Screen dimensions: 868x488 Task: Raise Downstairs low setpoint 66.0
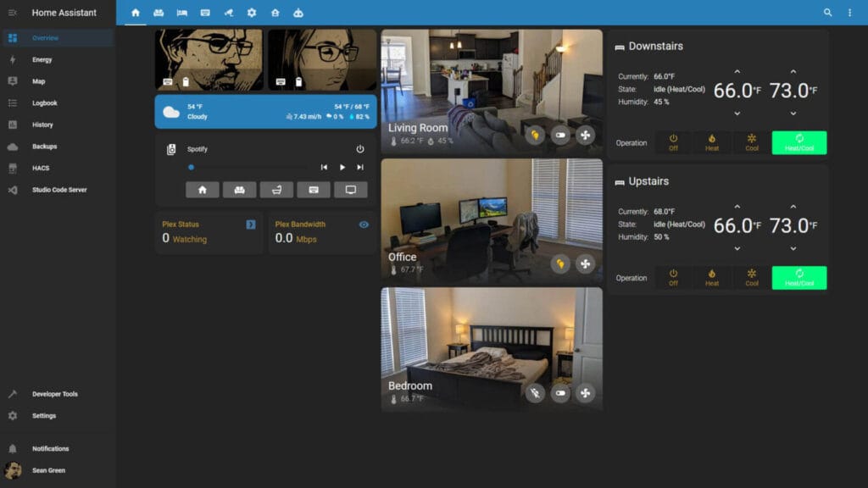click(x=737, y=72)
